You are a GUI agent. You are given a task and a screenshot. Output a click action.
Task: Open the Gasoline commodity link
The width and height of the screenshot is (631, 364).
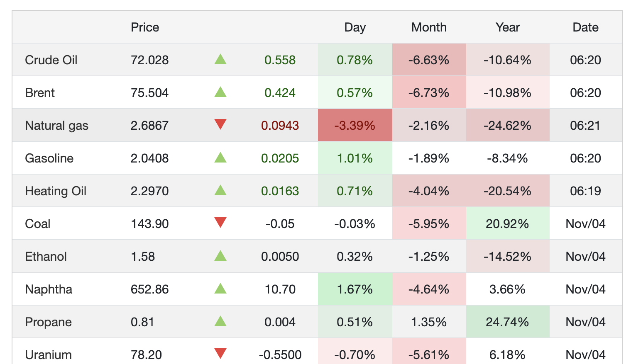[x=49, y=158]
